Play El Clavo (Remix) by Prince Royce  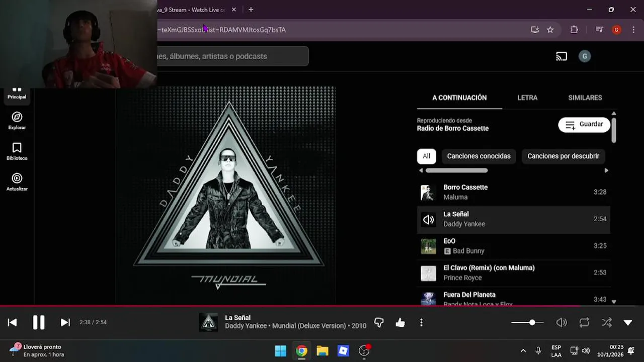(513, 273)
